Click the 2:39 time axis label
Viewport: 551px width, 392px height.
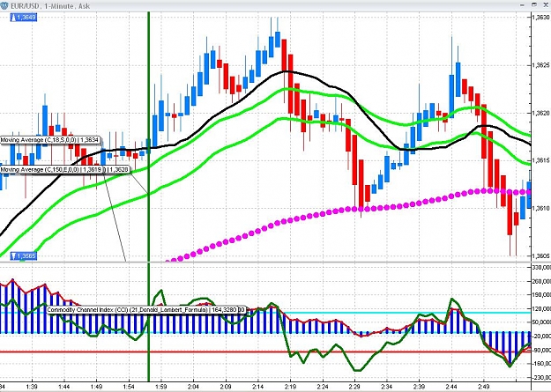(x=420, y=387)
